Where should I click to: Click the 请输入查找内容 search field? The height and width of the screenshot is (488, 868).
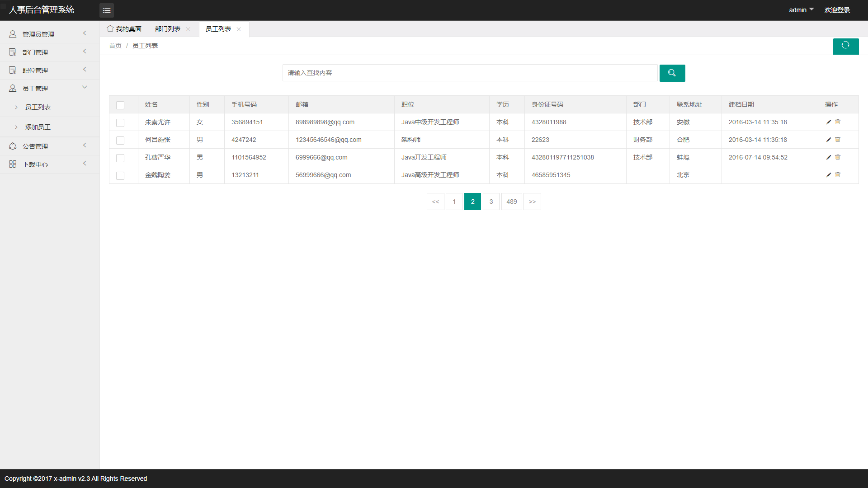(x=470, y=73)
